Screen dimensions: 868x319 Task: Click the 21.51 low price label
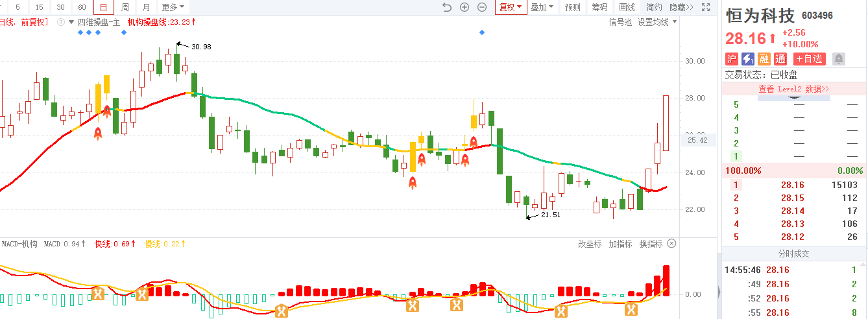(x=550, y=215)
